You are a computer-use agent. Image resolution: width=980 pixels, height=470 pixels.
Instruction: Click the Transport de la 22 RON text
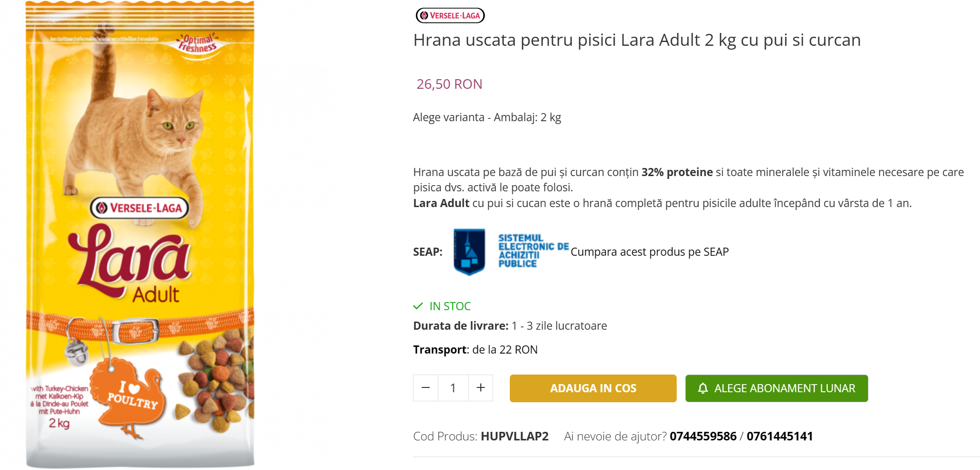pos(475,350)
